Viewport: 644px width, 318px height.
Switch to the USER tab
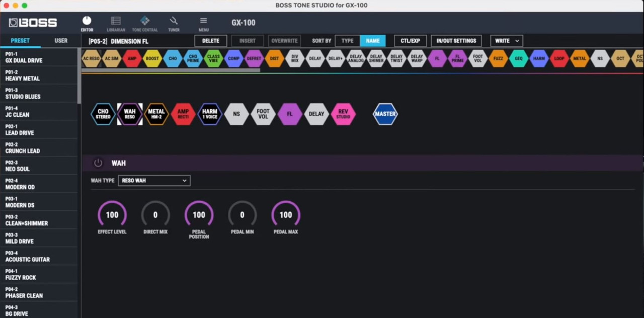61,41
